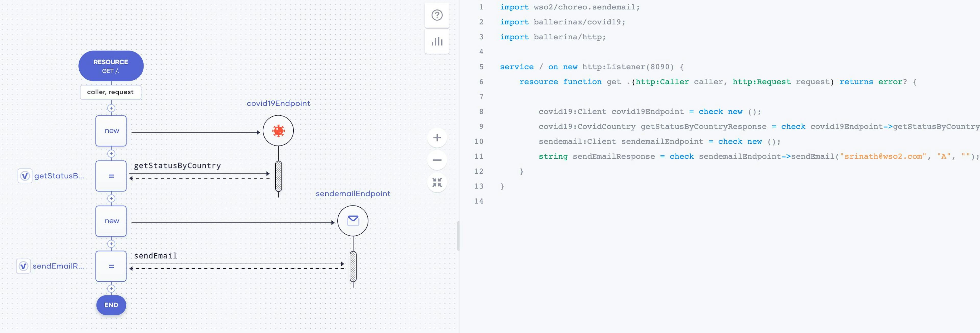Click the caller, request parameter label

coord(111,92)
